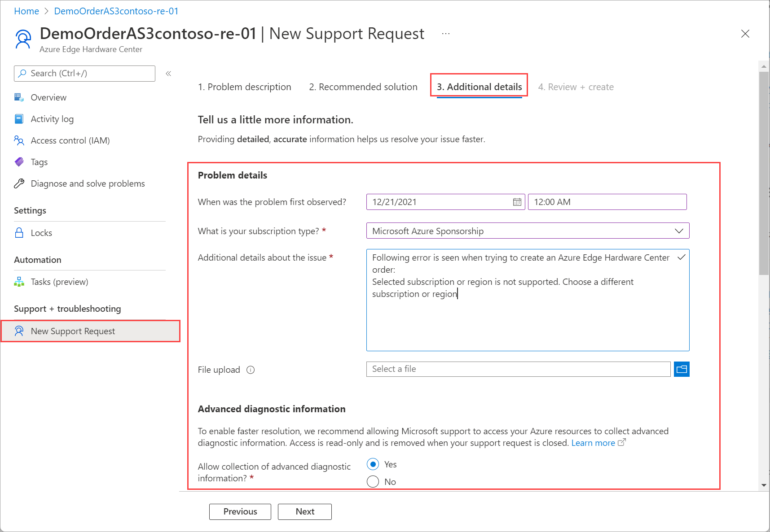Click the Access control (IAM) people icon
The height and width of the screenshot is (532, 770).
pos(19,140)
